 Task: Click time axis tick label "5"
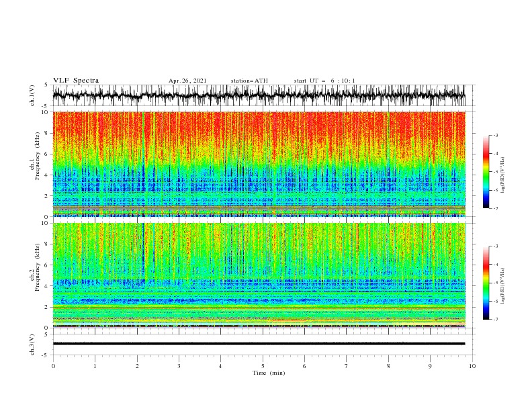263,366
